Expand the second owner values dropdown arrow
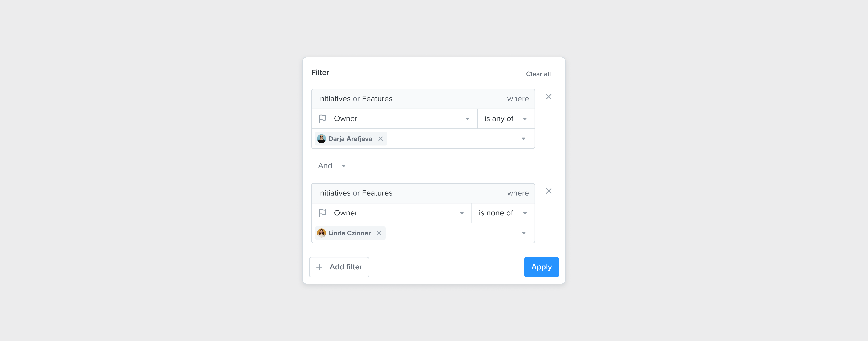Screen dimensions: 868x341 coord(524,233)
